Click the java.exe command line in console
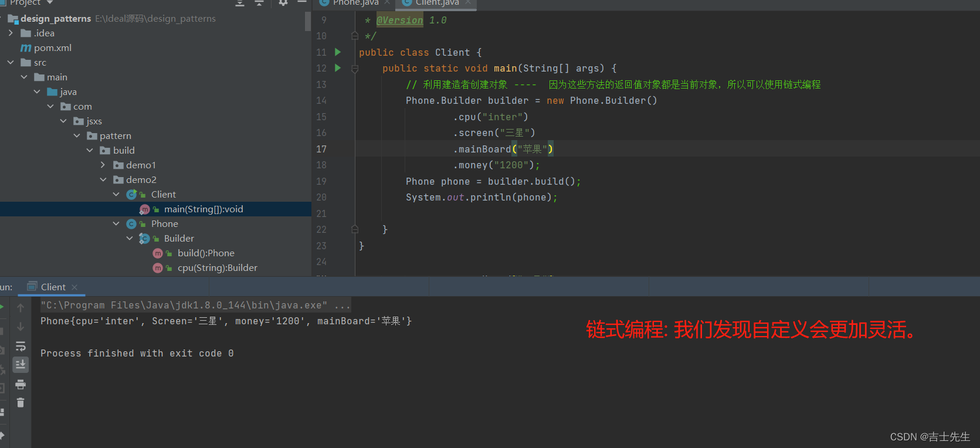 pyautogui.click(x=195, y=306)
